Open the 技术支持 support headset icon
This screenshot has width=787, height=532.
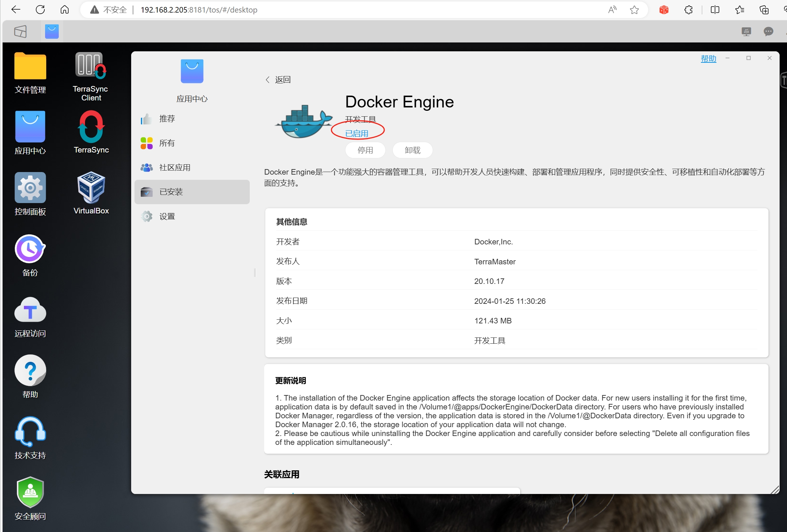point(30,432)
